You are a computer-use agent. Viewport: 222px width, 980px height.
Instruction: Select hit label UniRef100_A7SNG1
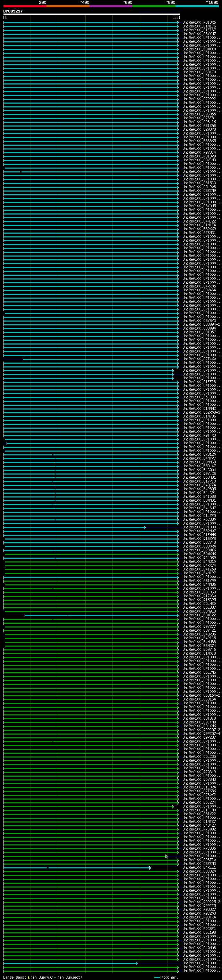[199, 233]
